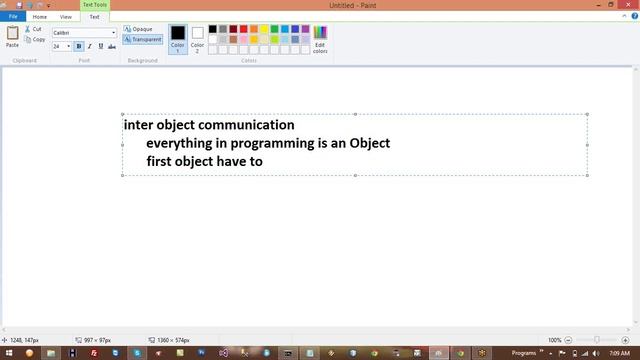Open the Photoshop taskbar icon
This screenshot has height=360, width=640.
202,353
